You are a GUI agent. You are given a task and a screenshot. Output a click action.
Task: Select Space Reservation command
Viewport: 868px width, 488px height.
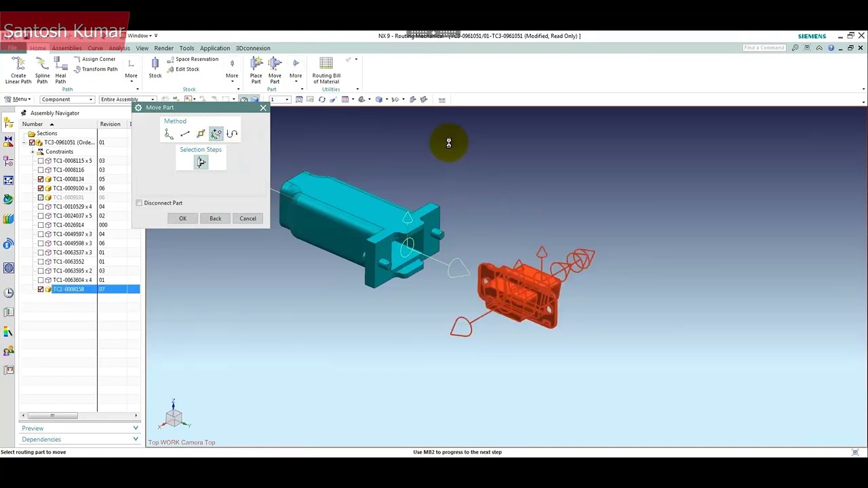coord(193,59)
